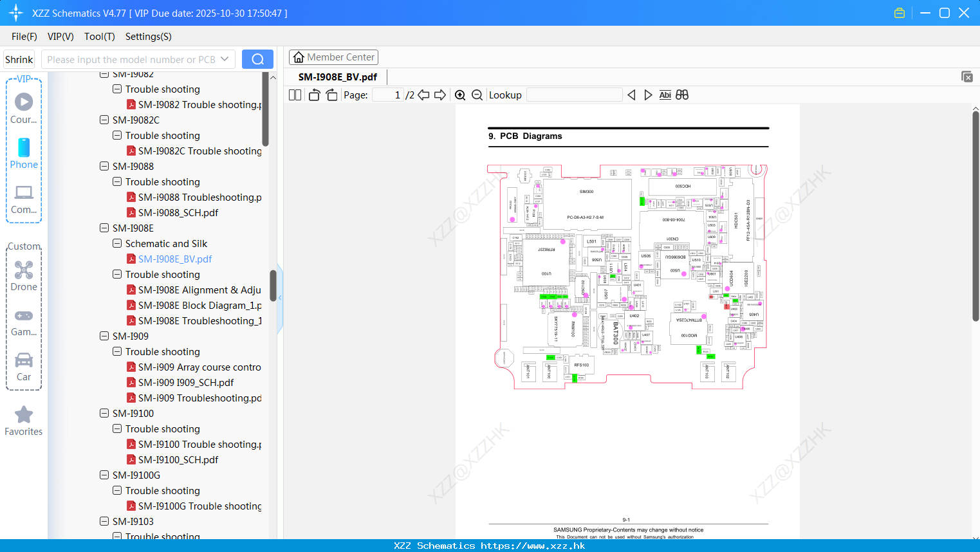Jump to the previous lookup result

click(631, 95)
